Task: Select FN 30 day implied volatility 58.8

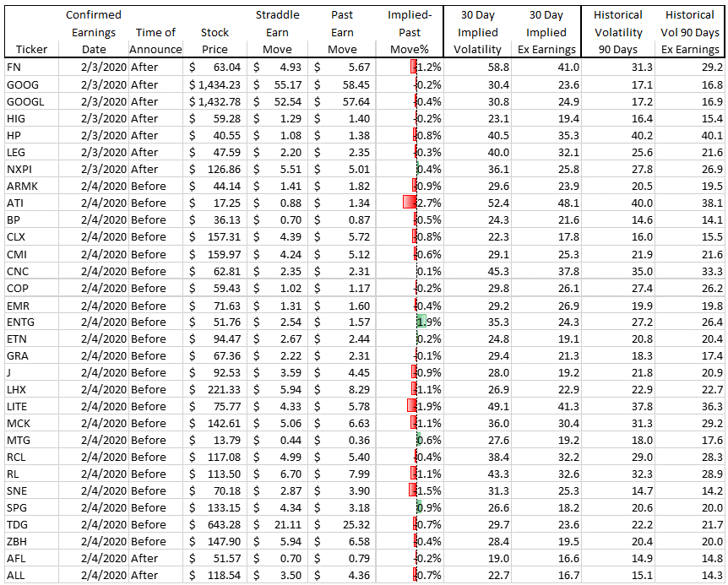Action: click(478, 68)
